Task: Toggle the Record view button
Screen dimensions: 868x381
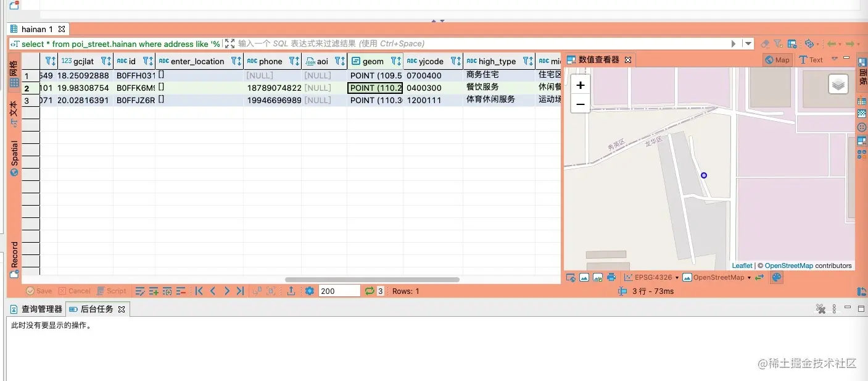Action: click(x=14, y=259)
